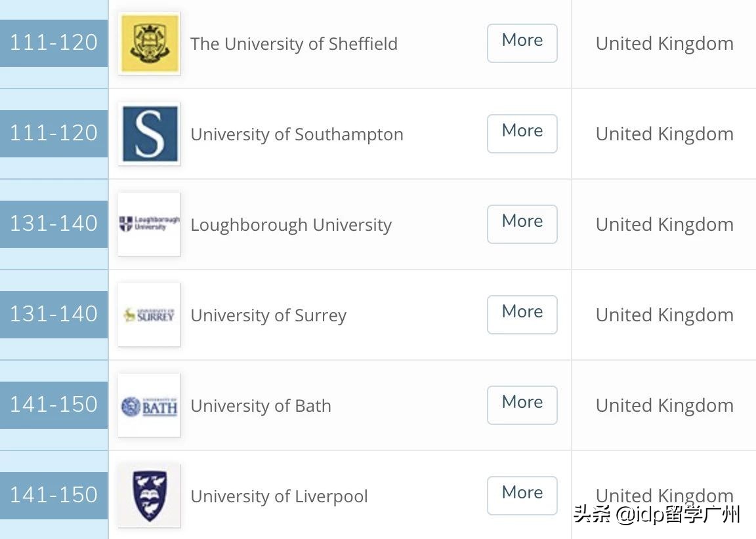The height and width of the screenshot is (539, 756).
Task: Click the 141-150 rank for Bath
Action: [54, 405]
